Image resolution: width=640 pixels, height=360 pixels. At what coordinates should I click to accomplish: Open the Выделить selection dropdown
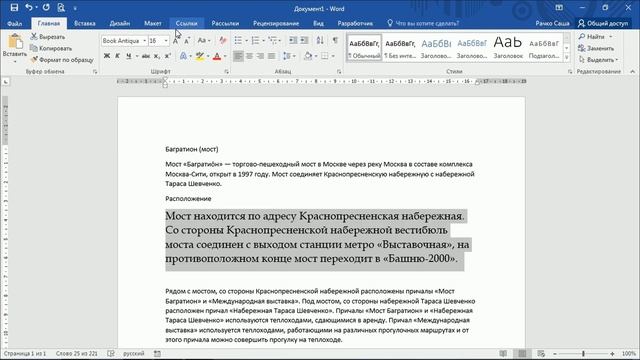599,60
